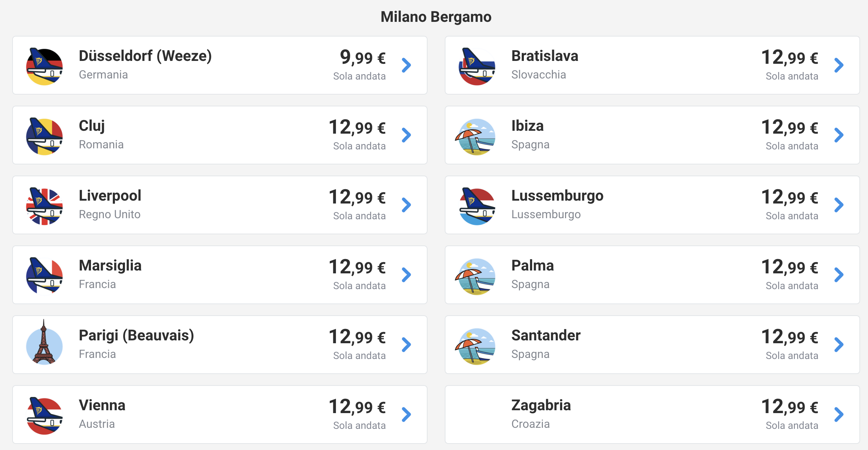Open the chevron arrow on the Zagabria card

(x=839, y=415)
